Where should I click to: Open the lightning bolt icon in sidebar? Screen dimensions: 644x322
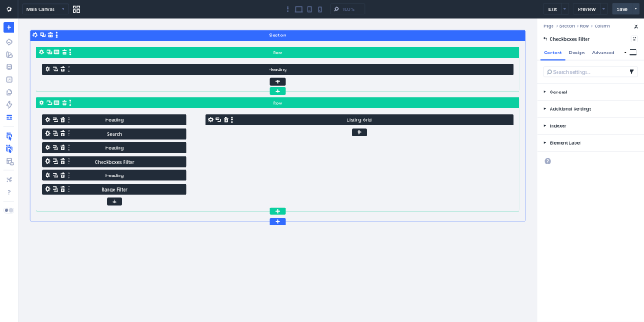coord(9,105)
